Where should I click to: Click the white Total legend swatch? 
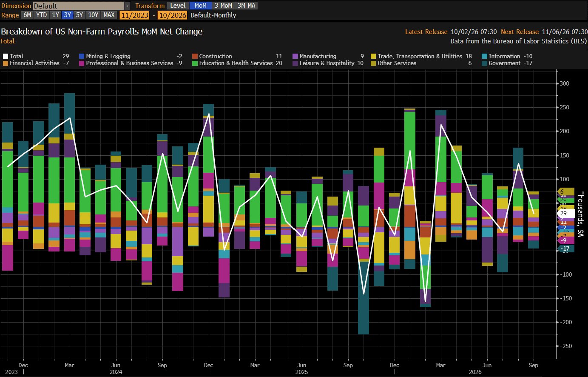point(6,56)
